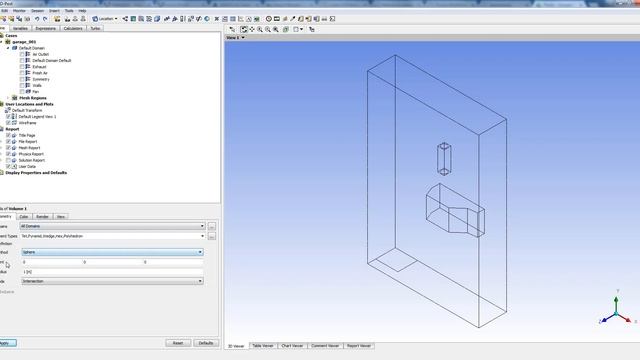Click the synchronize views icon in viewer toolbar

pos(311,29)
